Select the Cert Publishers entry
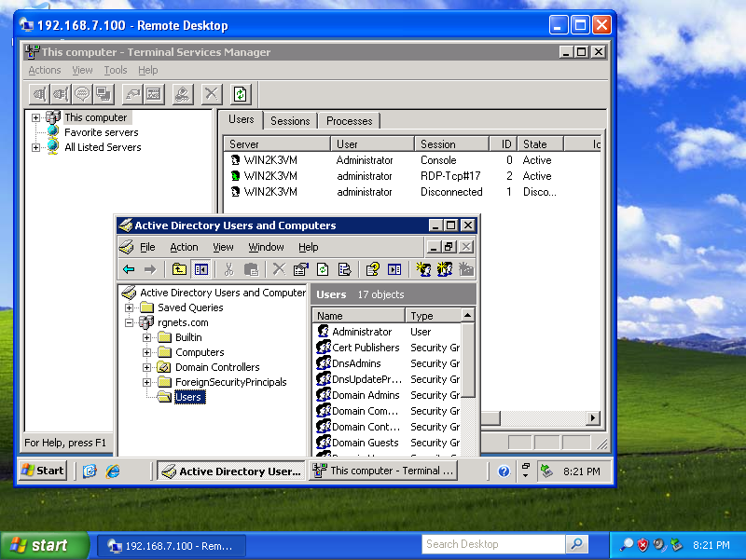746x560 pixels. [x=366, y=348]
